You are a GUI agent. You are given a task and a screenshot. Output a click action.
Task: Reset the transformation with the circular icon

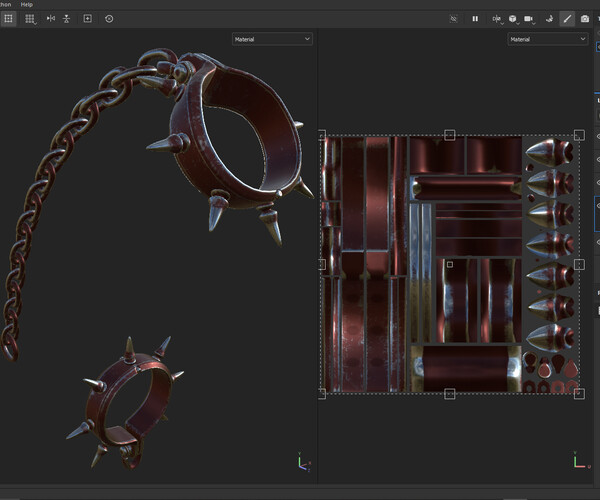coord(109,19)
